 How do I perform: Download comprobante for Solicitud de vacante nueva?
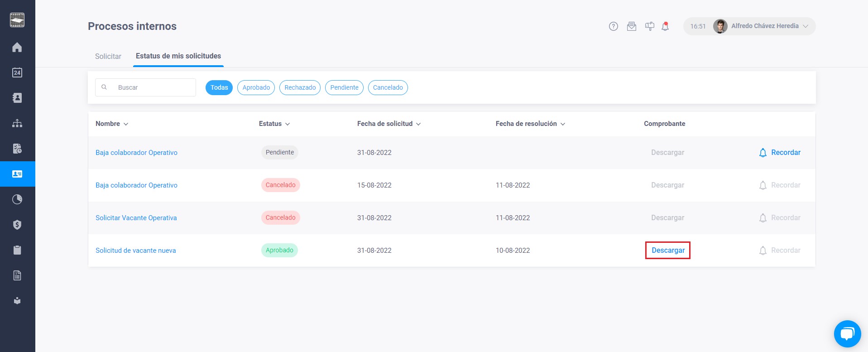[x=668, y=250]
